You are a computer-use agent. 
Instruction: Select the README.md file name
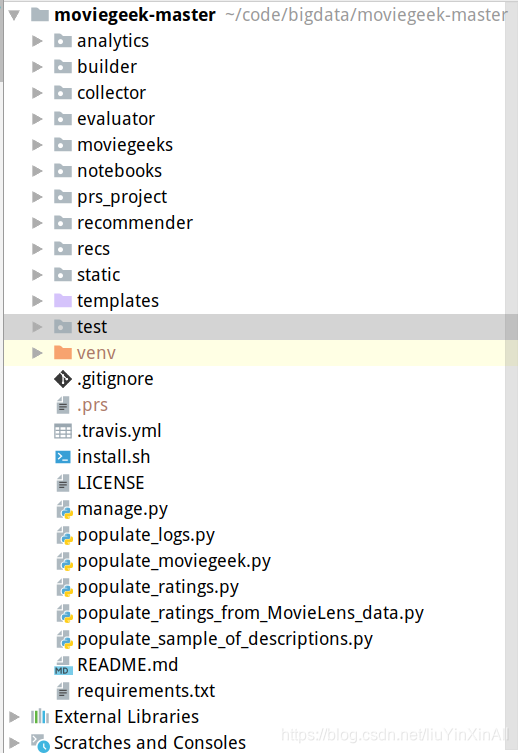(128, 665)
